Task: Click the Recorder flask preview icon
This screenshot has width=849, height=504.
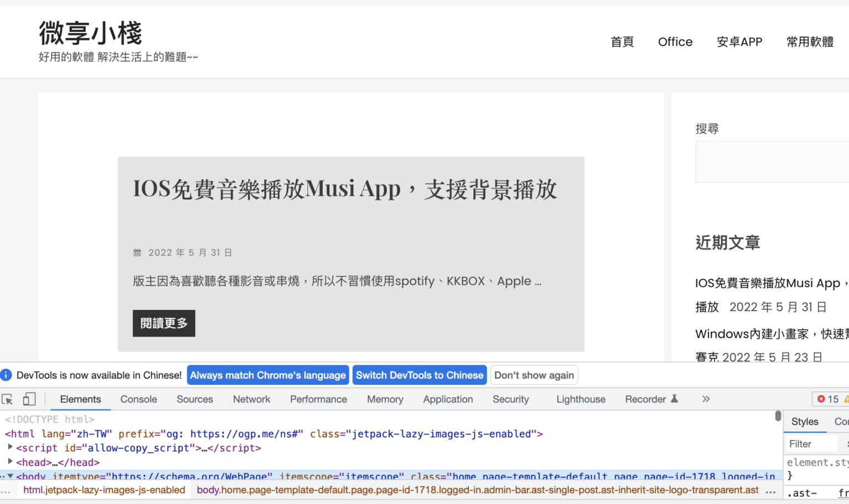Action: coord(674,398)
